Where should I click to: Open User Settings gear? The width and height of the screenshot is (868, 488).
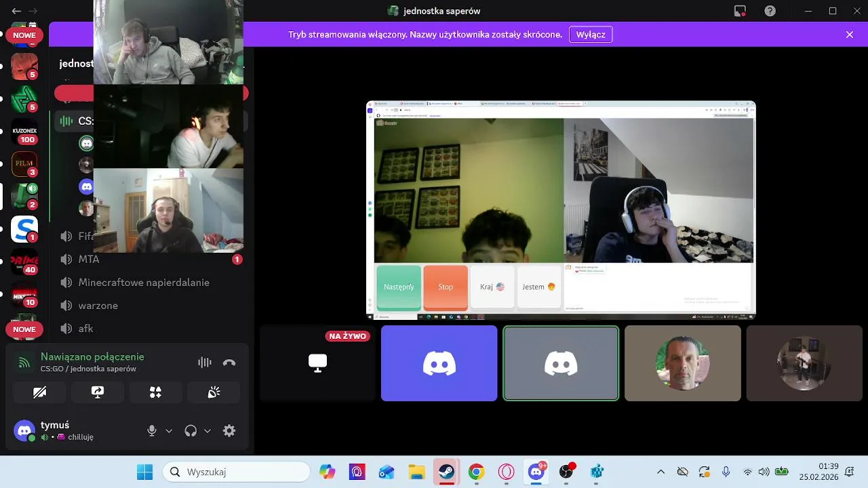[x=229, y=430]
